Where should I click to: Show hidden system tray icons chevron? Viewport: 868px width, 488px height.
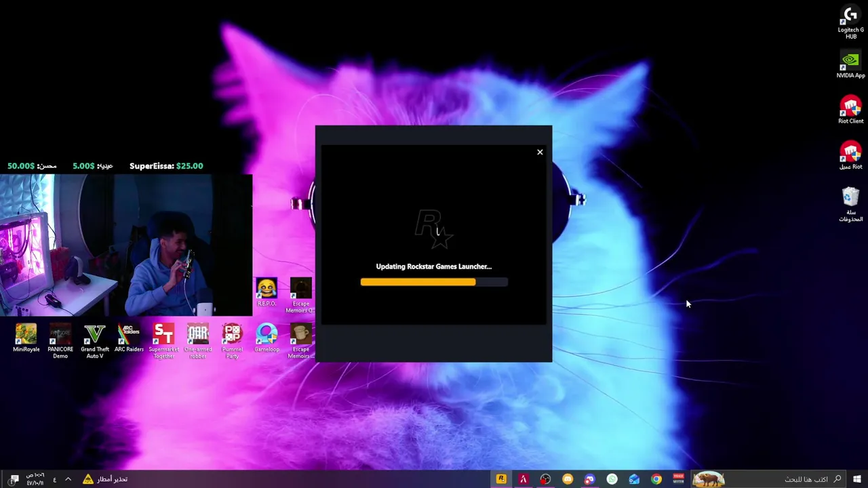[68, 479]
